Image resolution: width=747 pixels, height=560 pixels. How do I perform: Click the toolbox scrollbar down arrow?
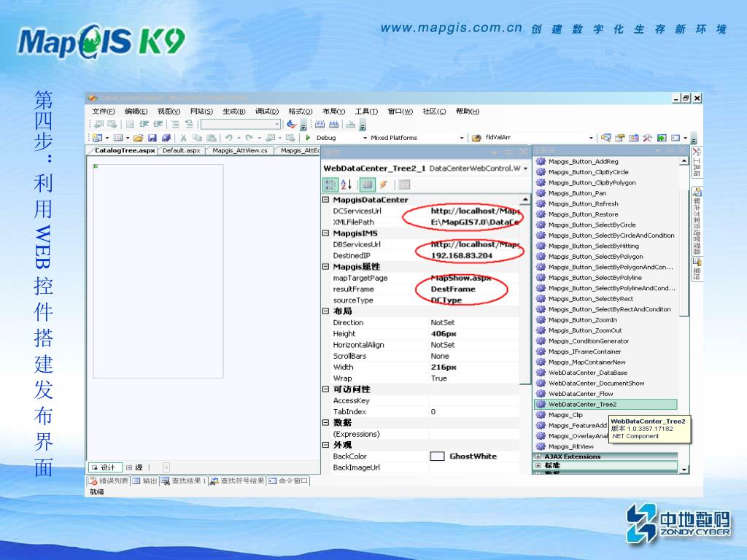pos(684,470)
